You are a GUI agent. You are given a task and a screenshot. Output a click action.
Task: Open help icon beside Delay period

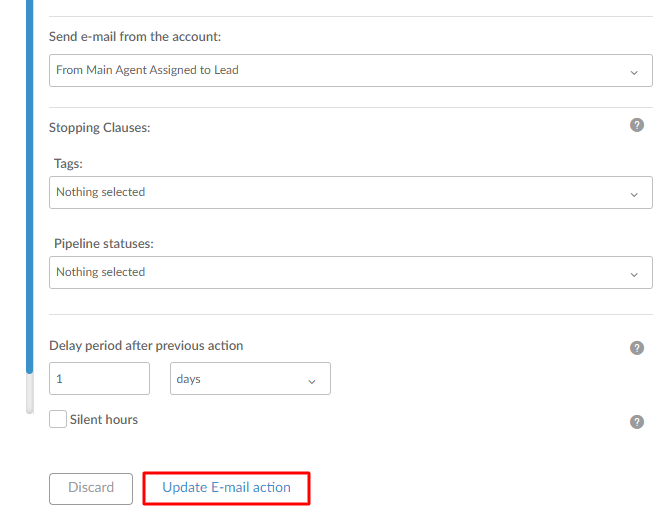(x=637, y=348)
